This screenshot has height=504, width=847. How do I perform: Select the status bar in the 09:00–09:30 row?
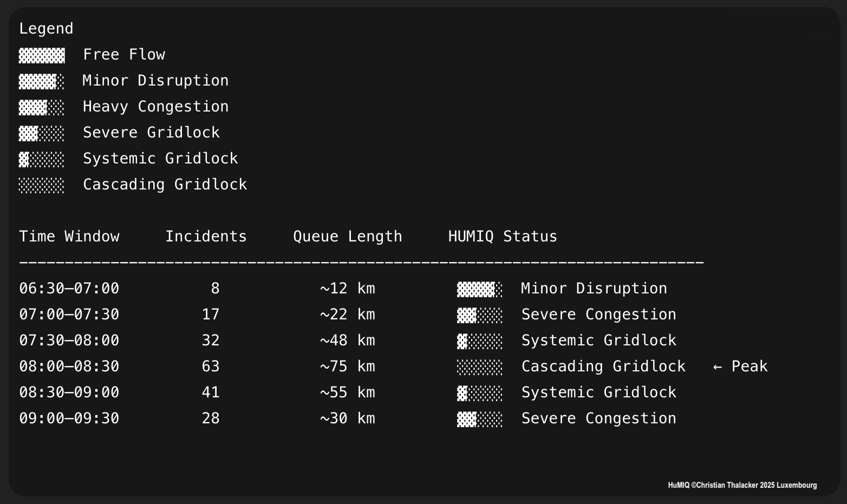click(479, 419)
